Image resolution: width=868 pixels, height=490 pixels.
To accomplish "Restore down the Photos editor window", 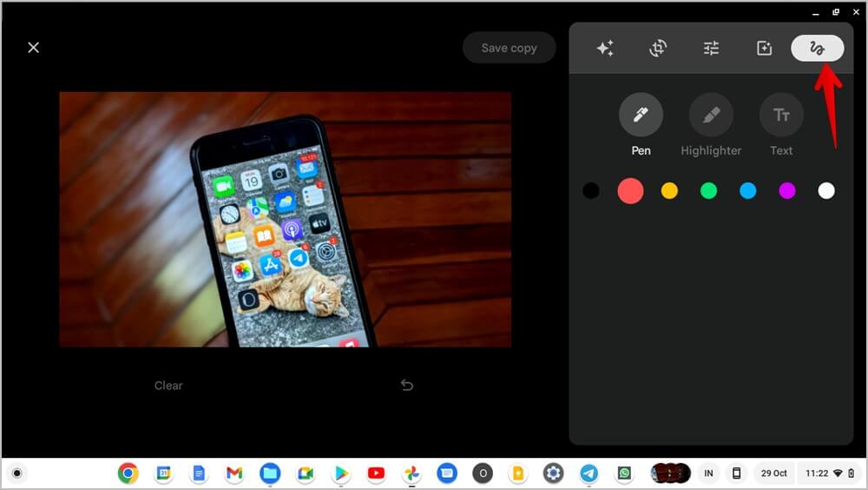I will (836, 12).
